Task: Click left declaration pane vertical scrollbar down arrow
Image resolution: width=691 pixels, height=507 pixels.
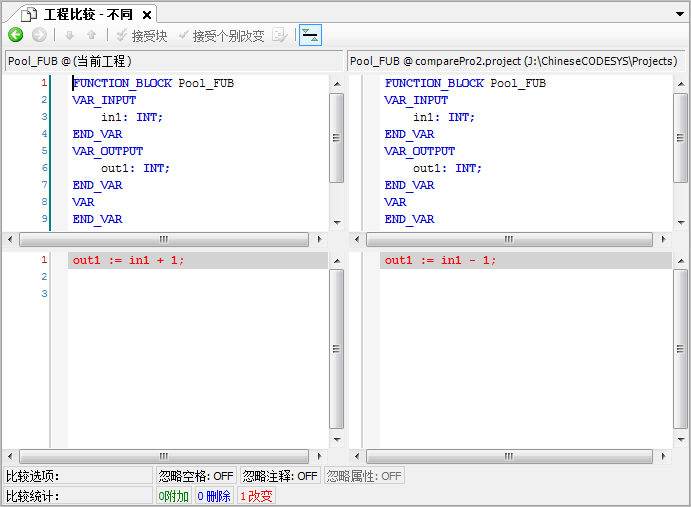Action: pos(336,223)
